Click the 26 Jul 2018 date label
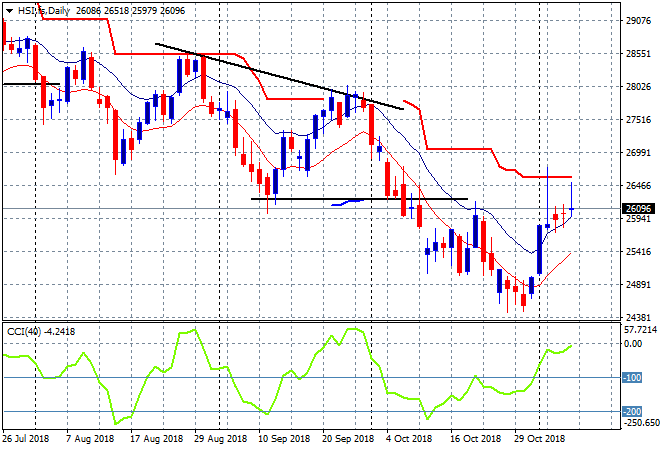This screenshot has width=660, height=450. click(26, 439)
